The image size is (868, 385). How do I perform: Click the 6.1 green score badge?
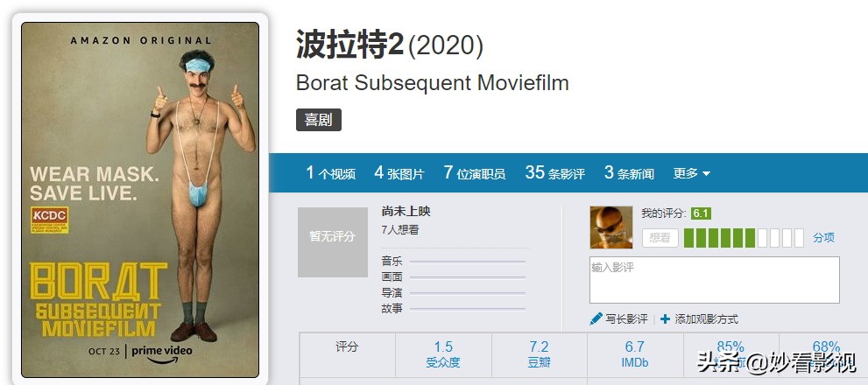click(701, 213)
